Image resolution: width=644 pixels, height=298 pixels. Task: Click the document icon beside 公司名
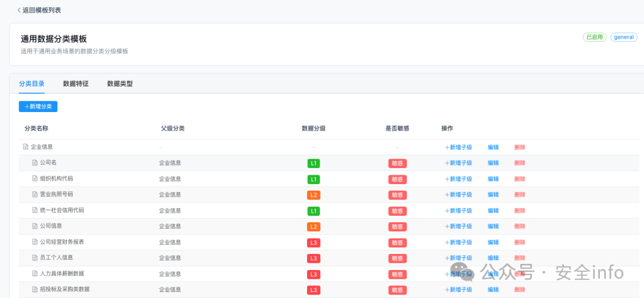(35, 163)
